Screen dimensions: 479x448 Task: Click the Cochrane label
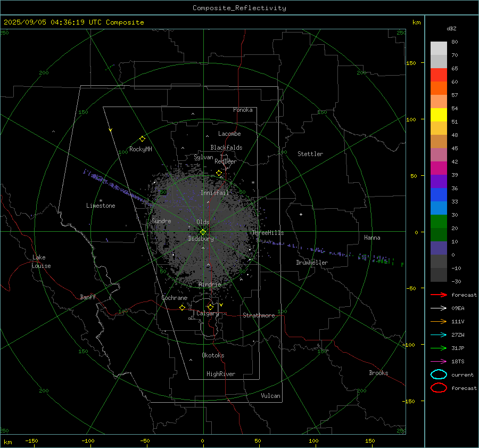[174, 298]
